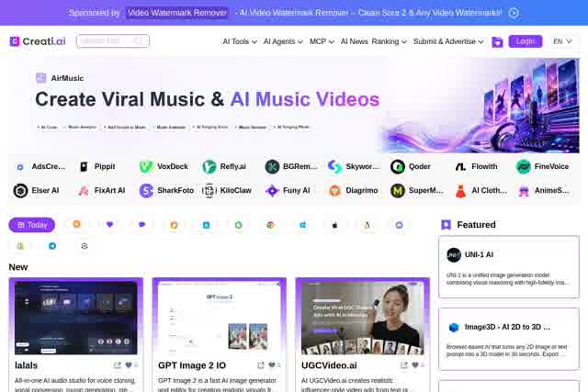Image resolution: width=588 pixels, height=392 pixels.
Task: Open the EN language selector
Action: tap(562, 41)
